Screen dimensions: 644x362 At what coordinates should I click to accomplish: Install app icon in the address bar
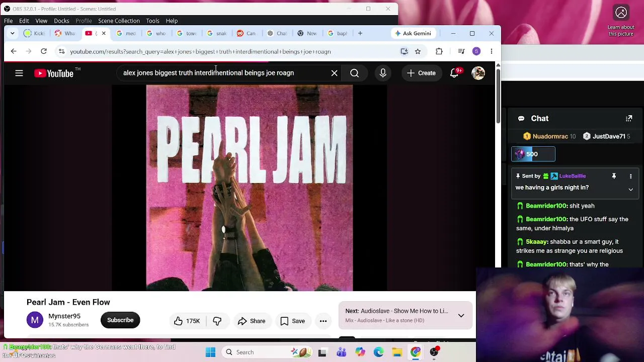(404, 51)
